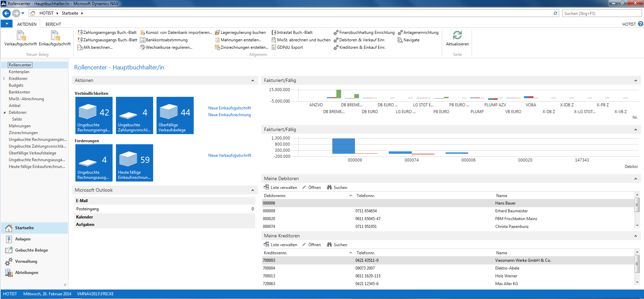Collapse the Microsoft Outlook part
Screen dimensions: 644x299
[x=253, y=190]
